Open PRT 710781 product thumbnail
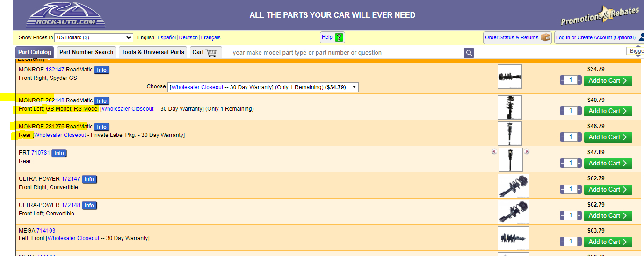Image resolution: width=644 pixels, height=257 pixels. click(511, 160)
